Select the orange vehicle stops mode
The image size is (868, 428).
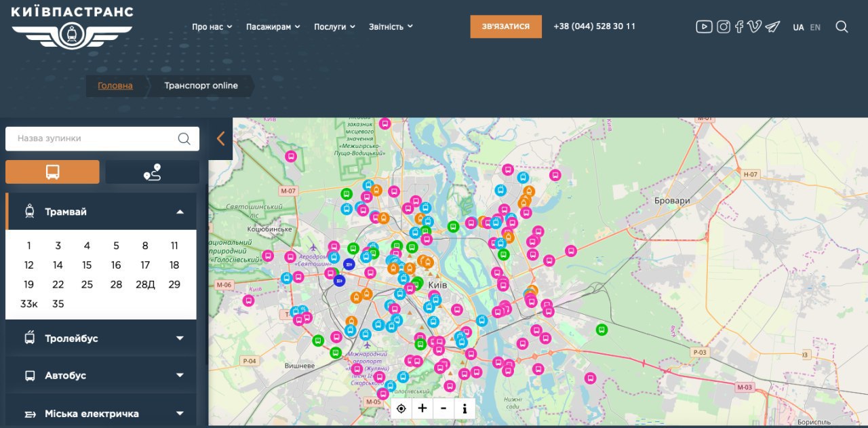coord(52,172)
